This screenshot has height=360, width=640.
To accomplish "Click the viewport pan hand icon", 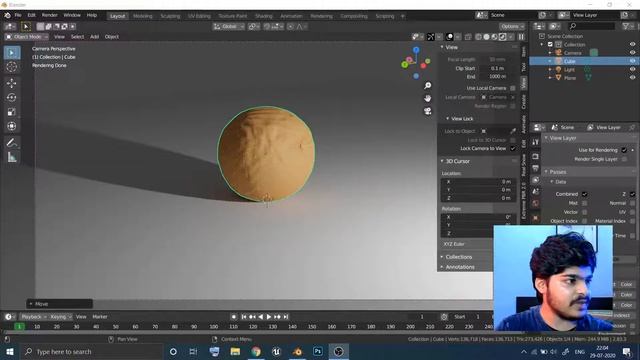I will [427, 98].
